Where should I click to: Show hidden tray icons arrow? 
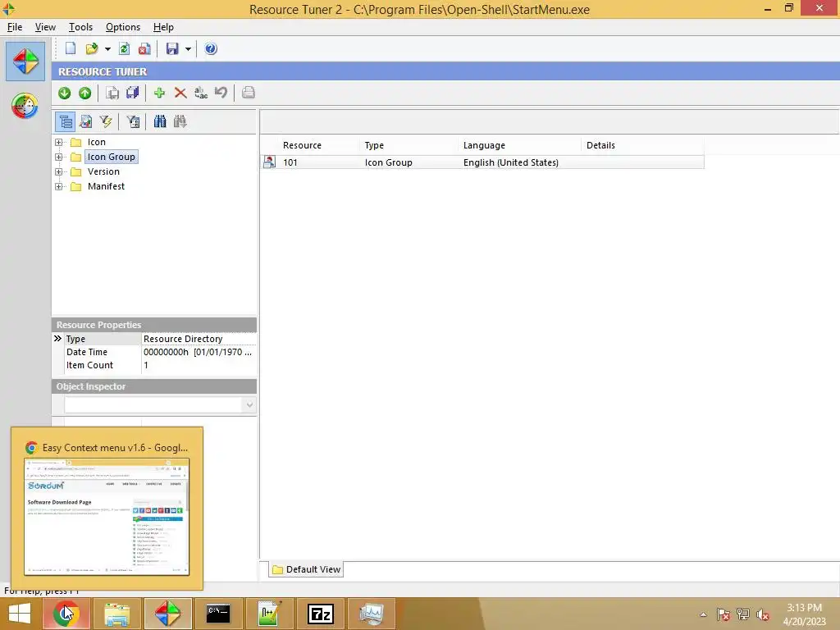[x=703, y=614]
